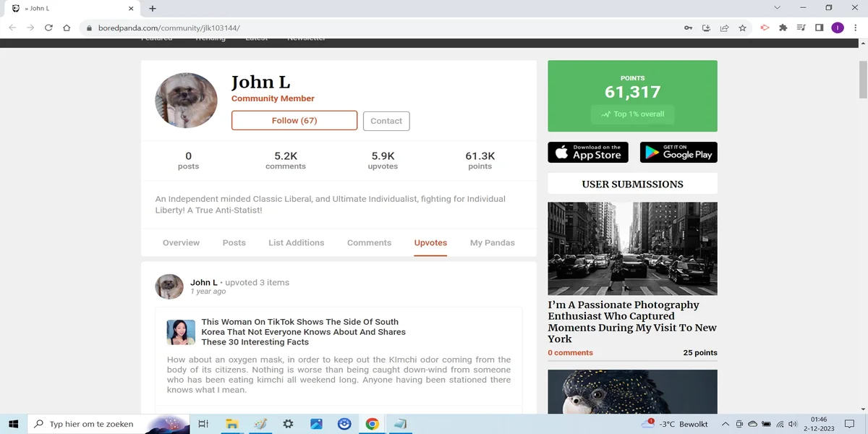The width and height of the screenshot is (868, 434).
Task: Select the Upvotes tab
Action: (430, 243)
